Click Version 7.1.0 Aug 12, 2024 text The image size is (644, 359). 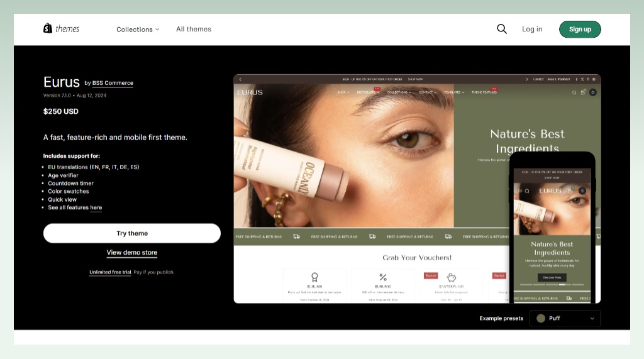[x=75, y=96]
